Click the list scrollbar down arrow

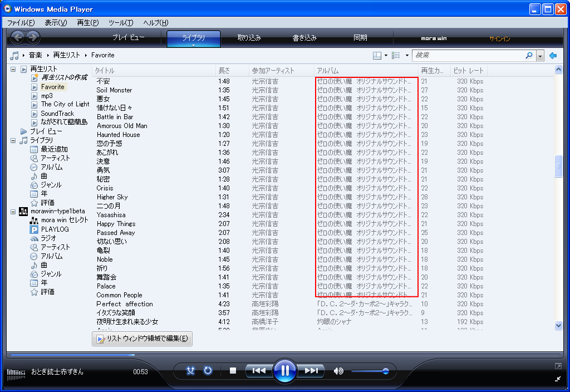[559, 325]
